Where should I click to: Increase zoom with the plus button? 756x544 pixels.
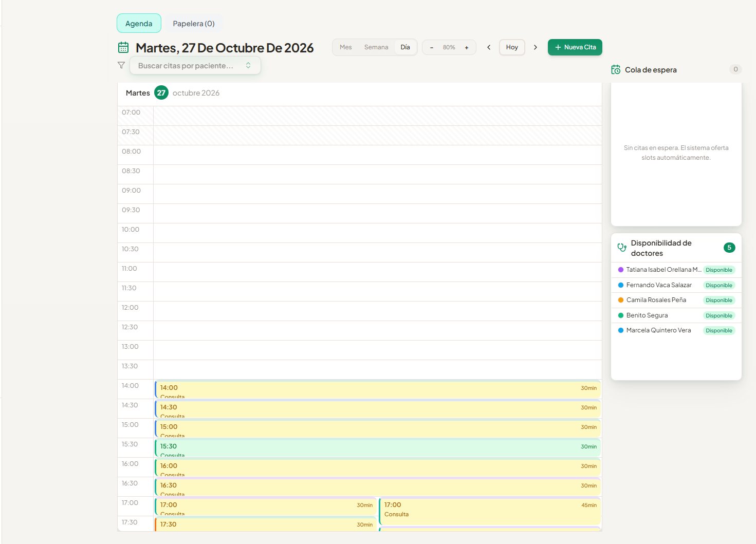tap(467, 47)
